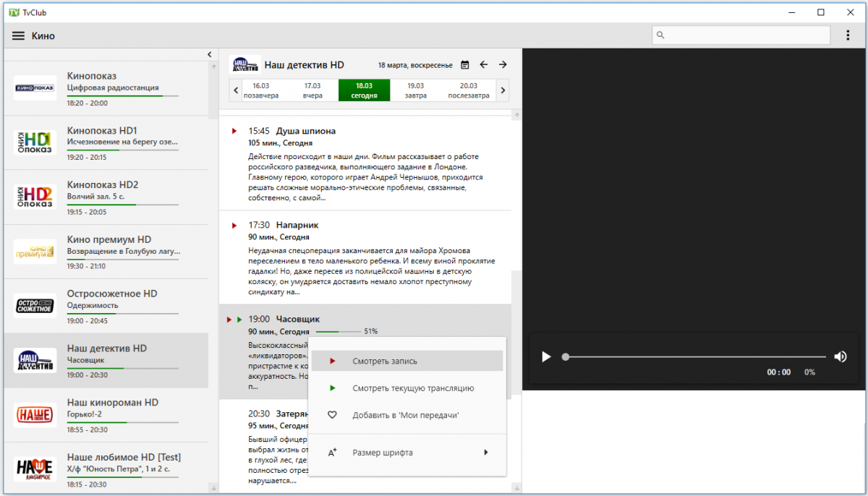Open the Напарник program title
Image resolution: width=868 pixels, height=496 pixels.
[x=297, y=225]
